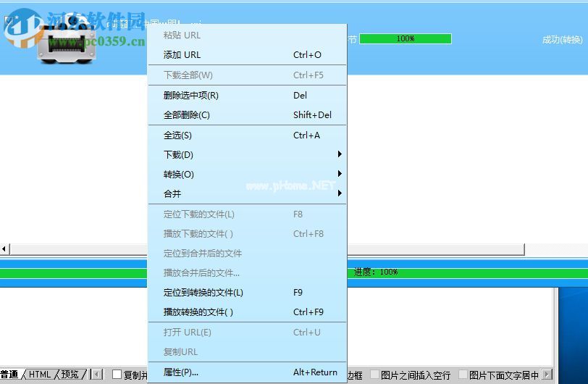Click 定位下载的文件(L) entry
The image size is (588, 384).
pos(247,214)
